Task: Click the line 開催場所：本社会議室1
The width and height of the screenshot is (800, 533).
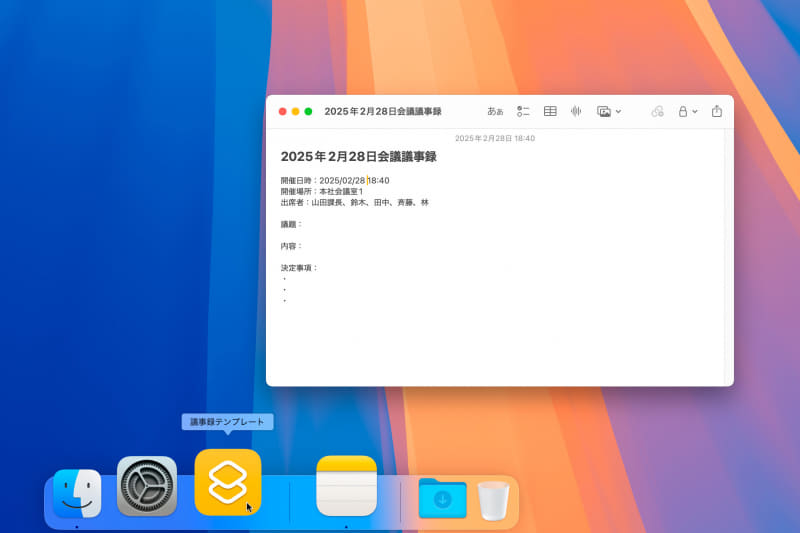Action: tap(321, 191)
